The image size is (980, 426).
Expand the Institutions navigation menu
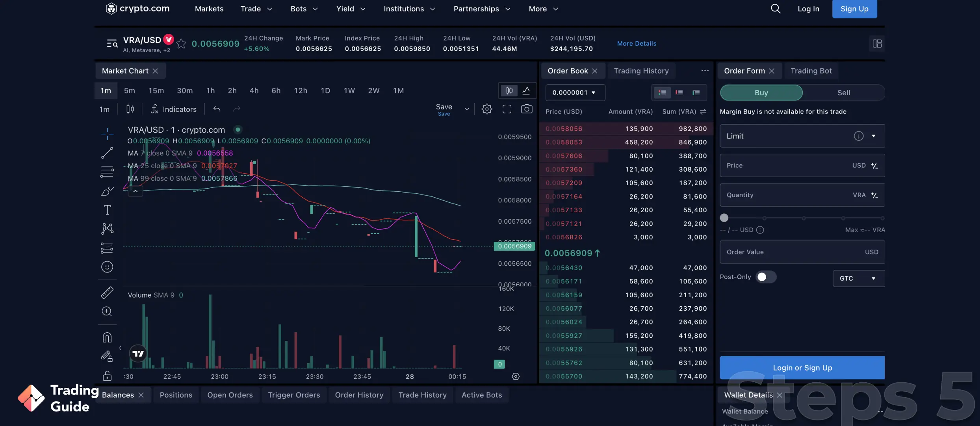point(409,9)
